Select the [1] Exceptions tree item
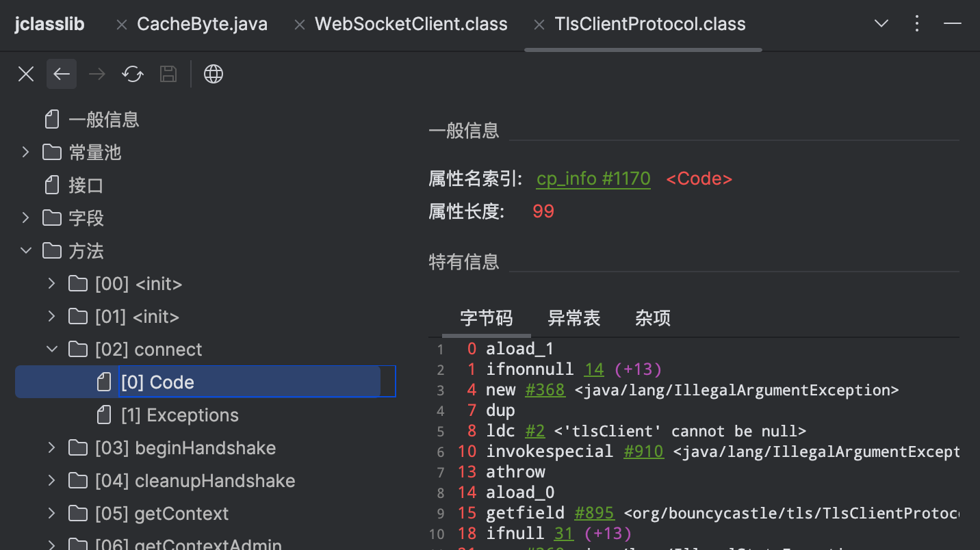980x550 pixels. 179,415
